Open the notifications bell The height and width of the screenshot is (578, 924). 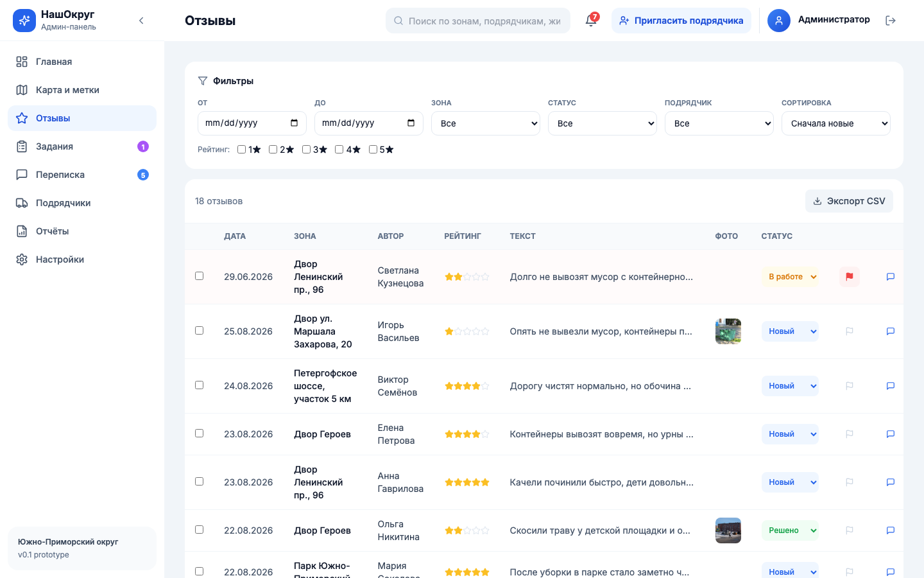click(591, 21)
